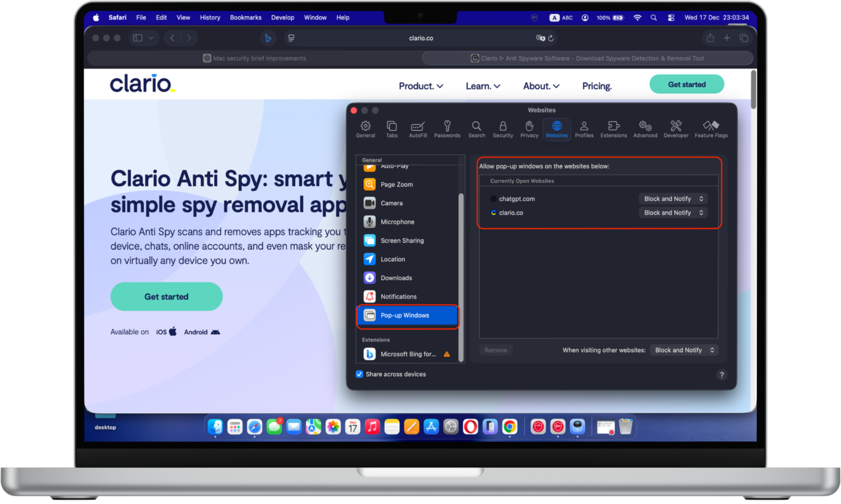The height and width of the screenshot is (504, 841).
Task: Open the Developer settings pane
Action: pos(676,129)
